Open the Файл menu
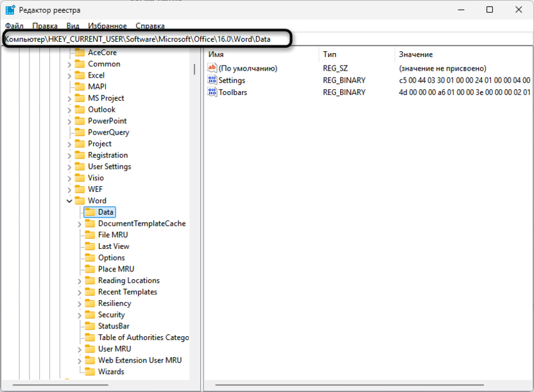534x392 pixels. tap(14, 26)
